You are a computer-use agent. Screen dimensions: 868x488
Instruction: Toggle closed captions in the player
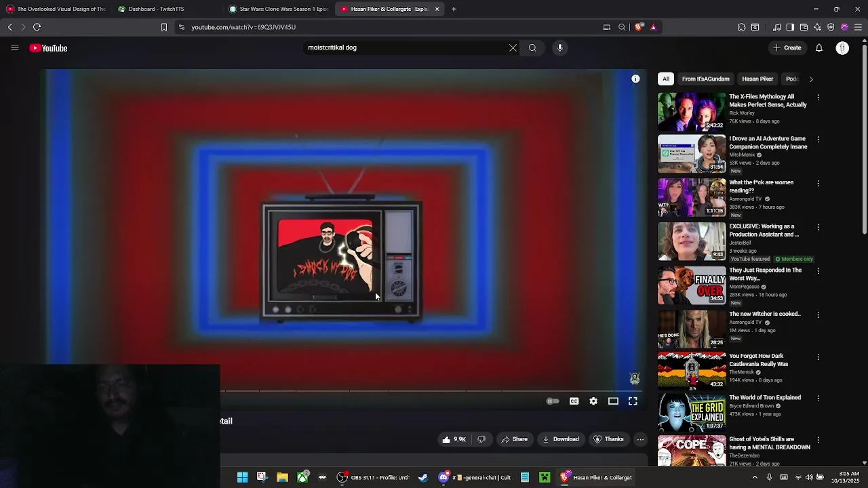(x=574, y=401)
